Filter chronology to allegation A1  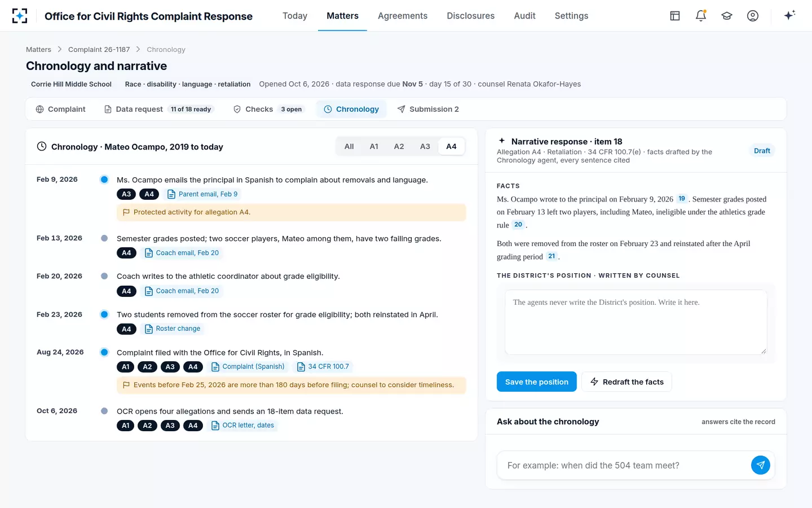[374, 147]
